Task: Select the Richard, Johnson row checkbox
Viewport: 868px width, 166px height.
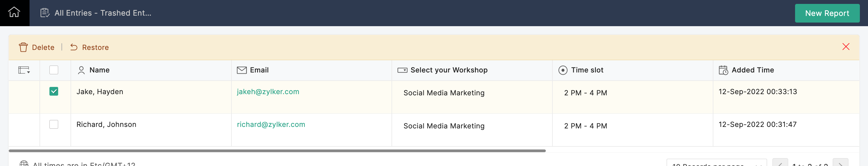Action: pos(54,124)
